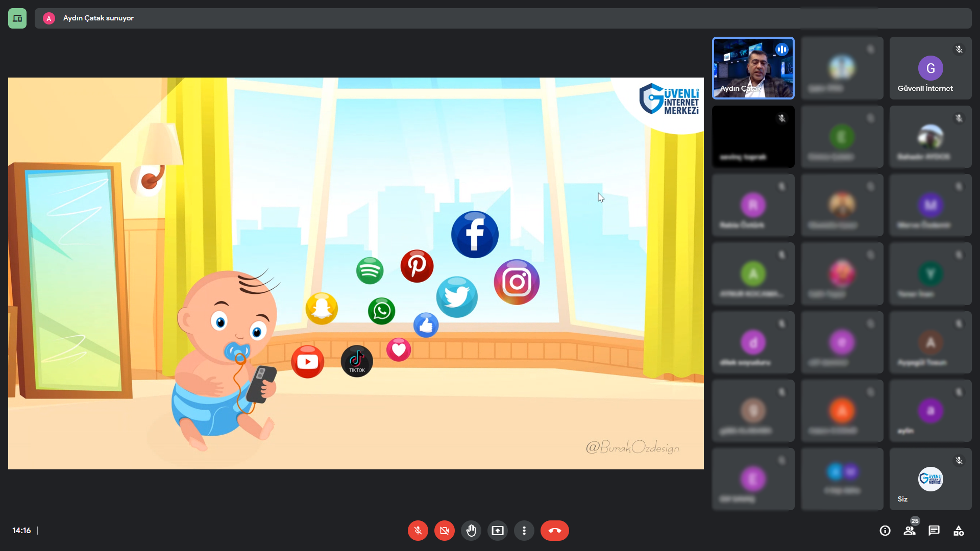The width and height of the screenshot is (980, 551).
Task: Click the present now screen-share button
Action: [497, 531]
